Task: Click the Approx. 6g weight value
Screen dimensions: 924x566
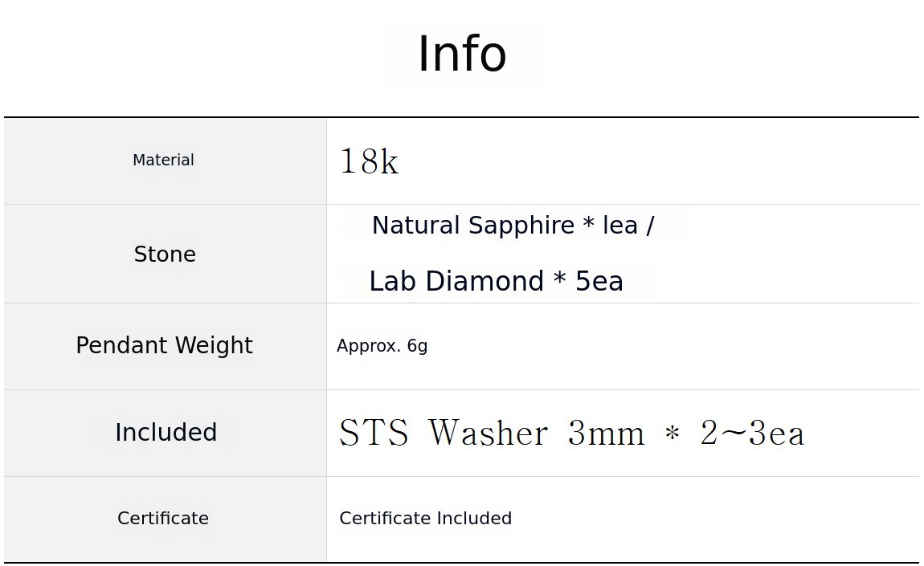Action: pyautogui.click(x=382, y=346)
